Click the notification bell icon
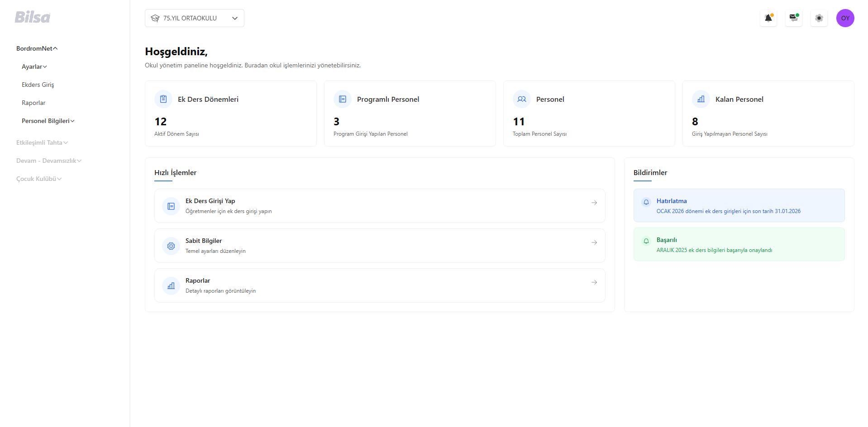Screen dimensions: 868x427 (768, 18)
